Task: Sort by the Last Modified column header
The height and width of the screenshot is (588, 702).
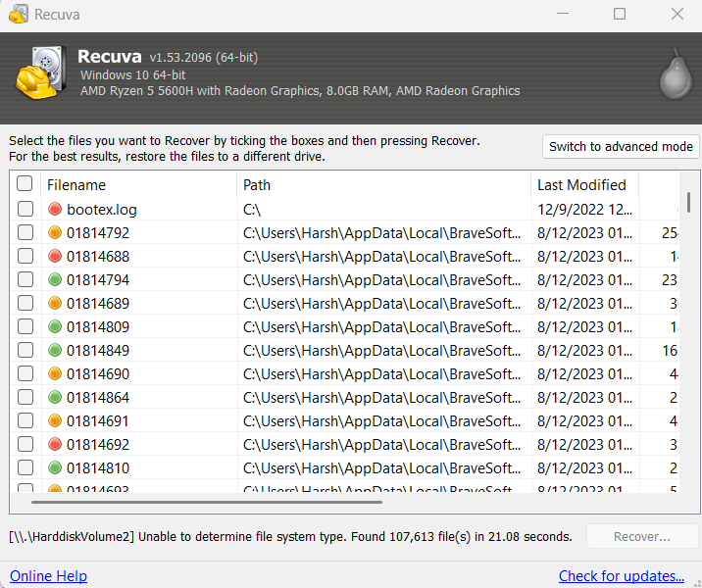Action: pos(583,184)
